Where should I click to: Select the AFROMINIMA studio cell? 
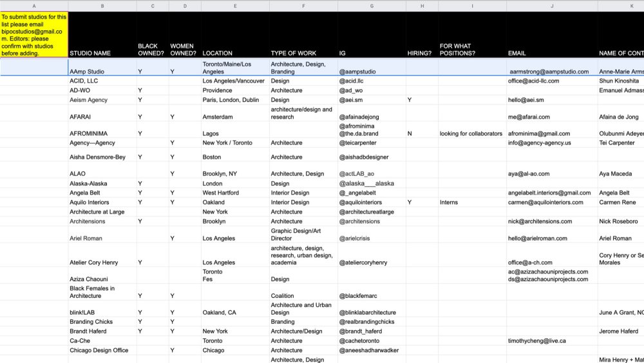click(x=102, y=130)
